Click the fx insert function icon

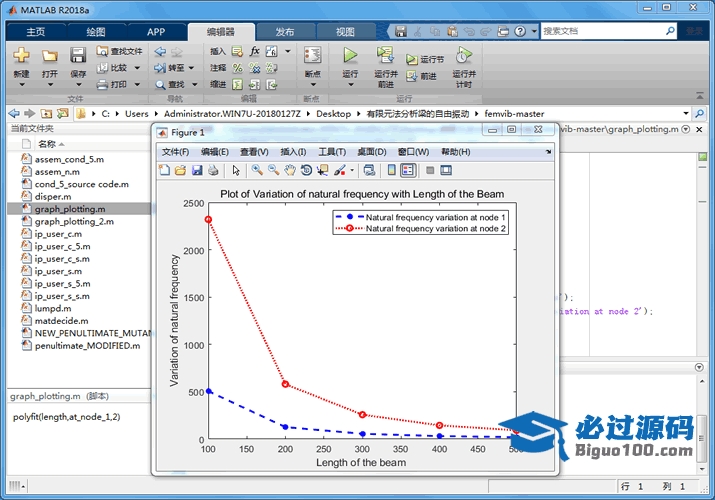255,51
